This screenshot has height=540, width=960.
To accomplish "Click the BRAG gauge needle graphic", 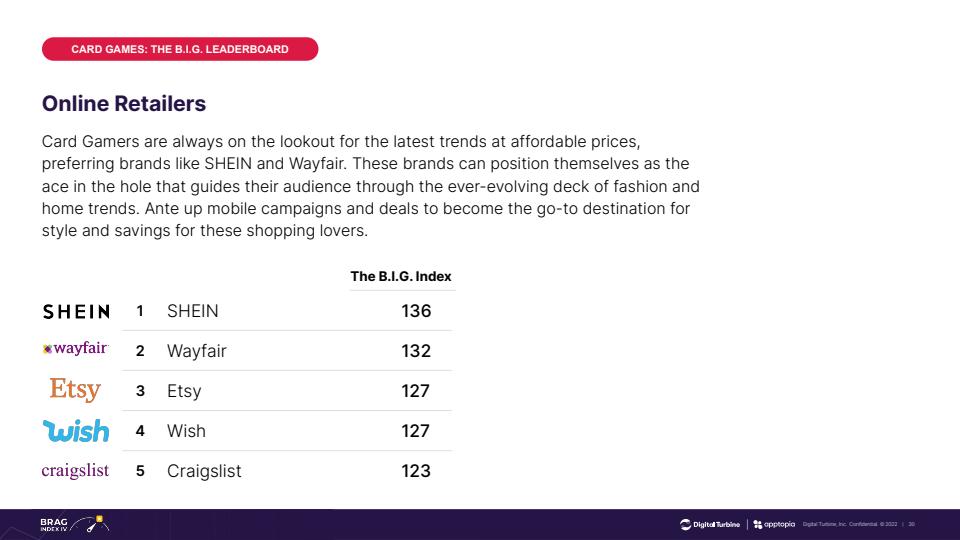I will [x=91, y=523].
